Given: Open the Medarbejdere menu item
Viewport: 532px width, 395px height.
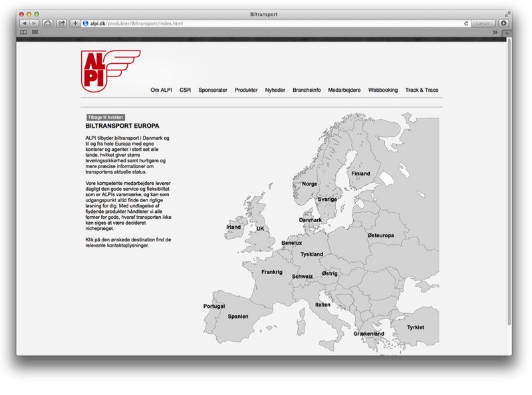Looking at the screenshot, I should [x=344, y=90].
